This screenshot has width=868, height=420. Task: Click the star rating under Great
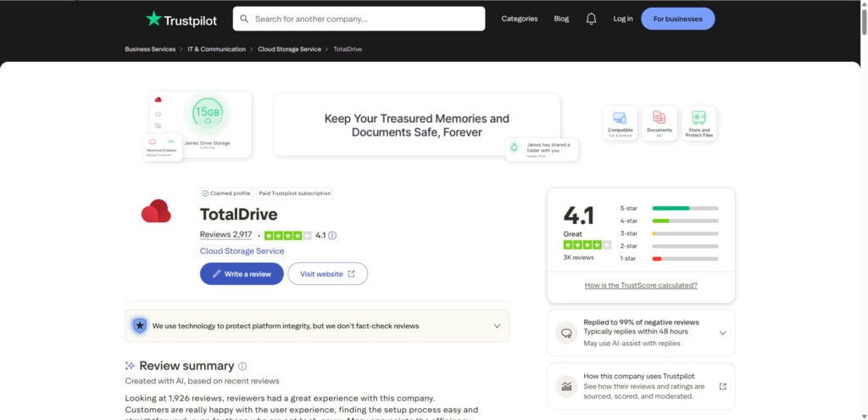coord(587,245)
